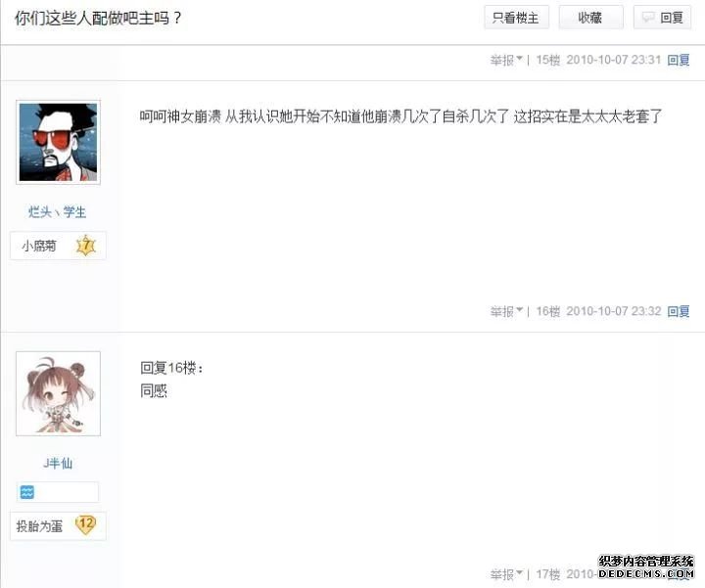Click the 收藏 button
705x588 pixels.
coord(590,18)
